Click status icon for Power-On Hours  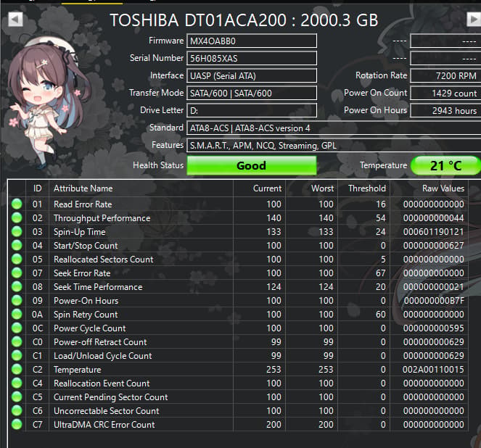click(x=17, y=300)
